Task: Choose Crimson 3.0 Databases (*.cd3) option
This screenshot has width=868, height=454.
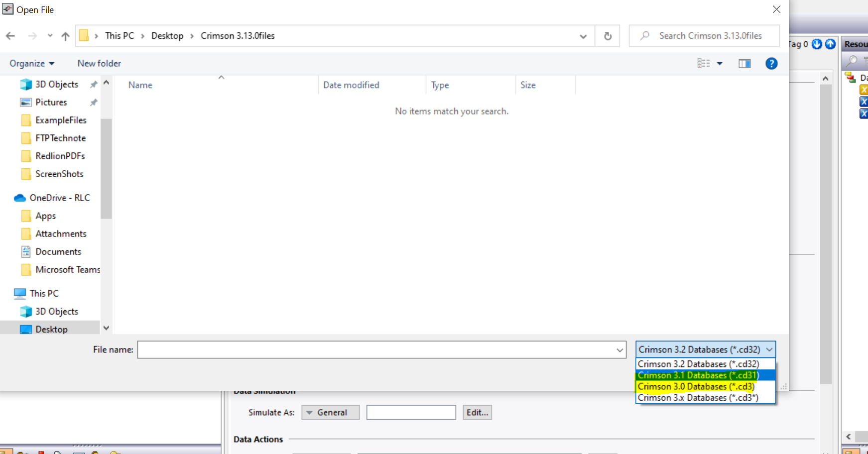Action: click(x=706, y=386)
